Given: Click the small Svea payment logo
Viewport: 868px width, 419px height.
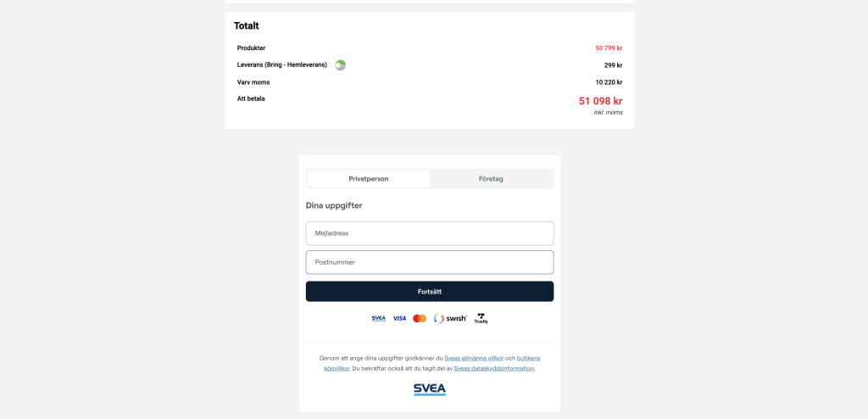Looking at the screenshot, I should (379, 319).
